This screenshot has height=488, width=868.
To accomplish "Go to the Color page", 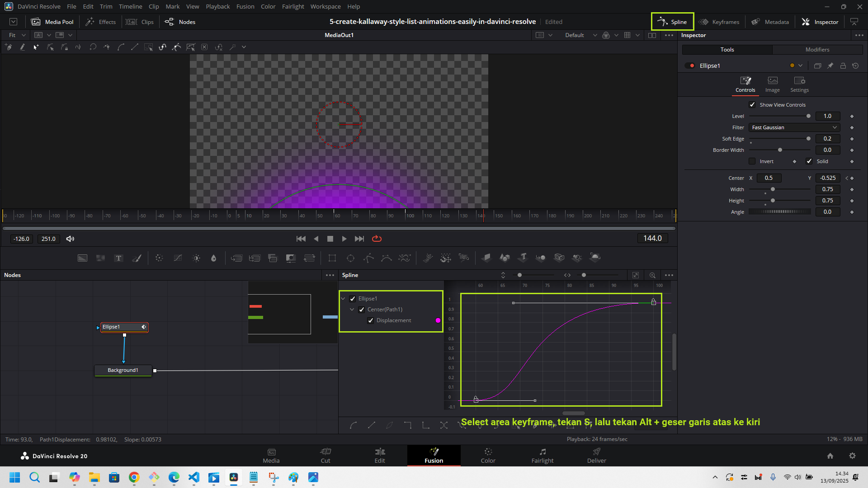I will (x=488, y=455).
